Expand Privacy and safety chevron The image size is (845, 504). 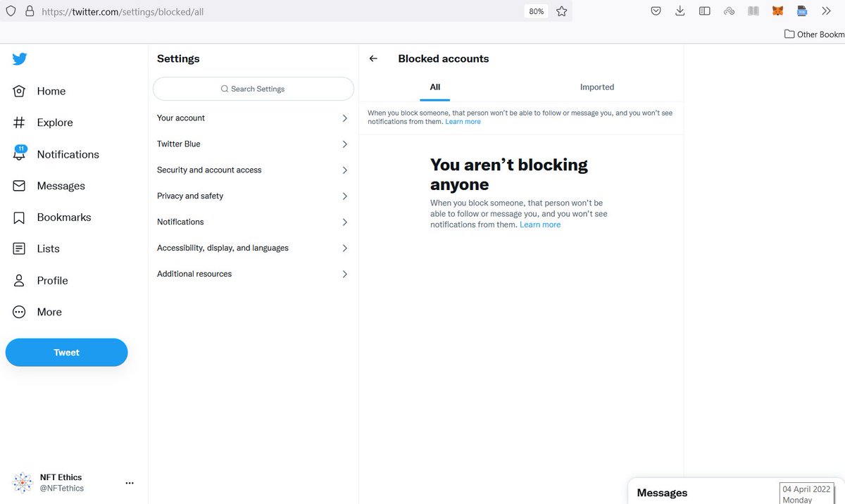tap(344, 196)
